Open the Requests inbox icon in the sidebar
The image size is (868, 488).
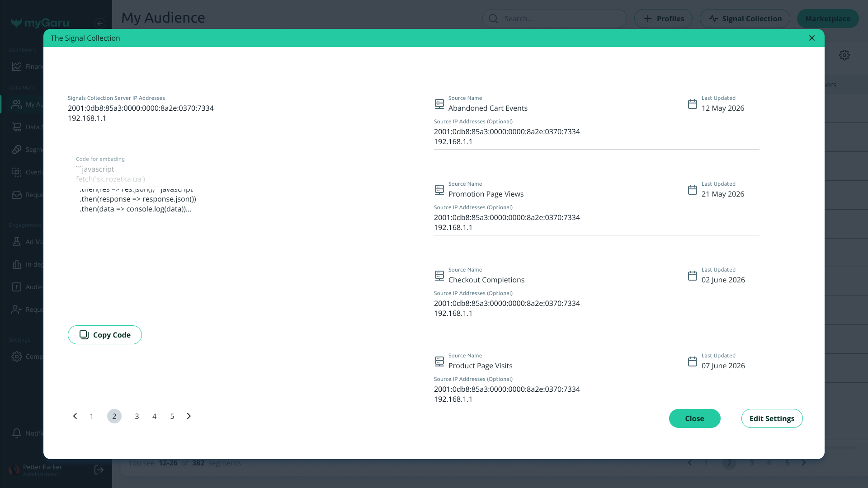pos(17,195)
